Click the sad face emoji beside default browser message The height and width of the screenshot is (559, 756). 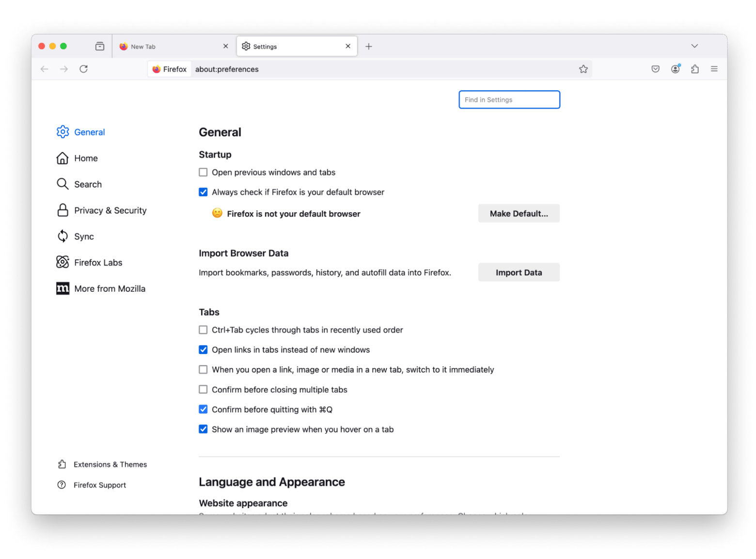tap(217, 213)
